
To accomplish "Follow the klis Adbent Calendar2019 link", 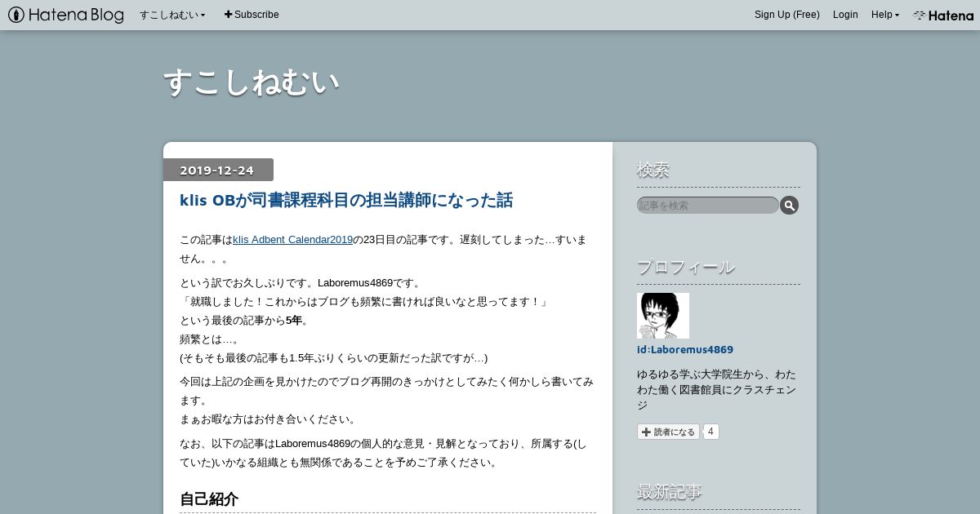I will click(x=292, y=240).
